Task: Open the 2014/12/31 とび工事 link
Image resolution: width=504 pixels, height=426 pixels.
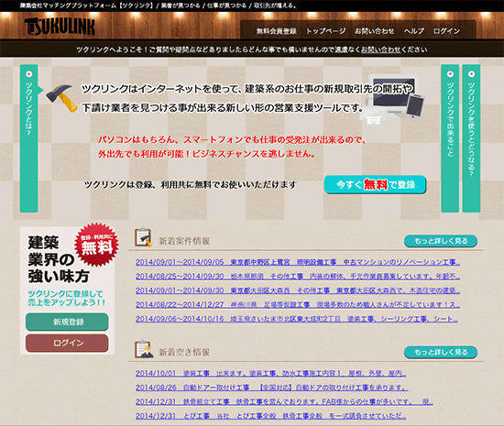Action: [x=270, y=416]
